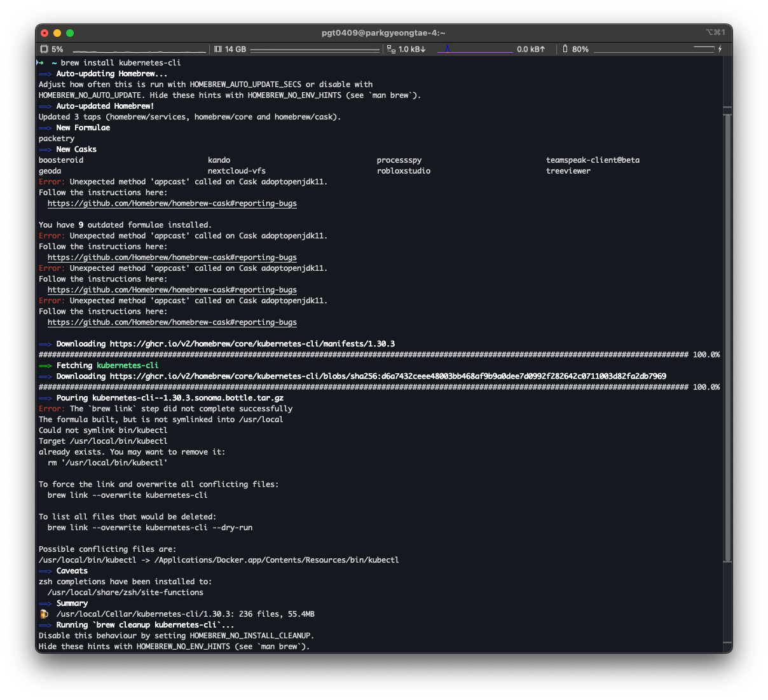The width and height of the screenshot is (768, 700).
Task: Click green 'kubernetes-cli' after Fetching
Action: (128, 366)
